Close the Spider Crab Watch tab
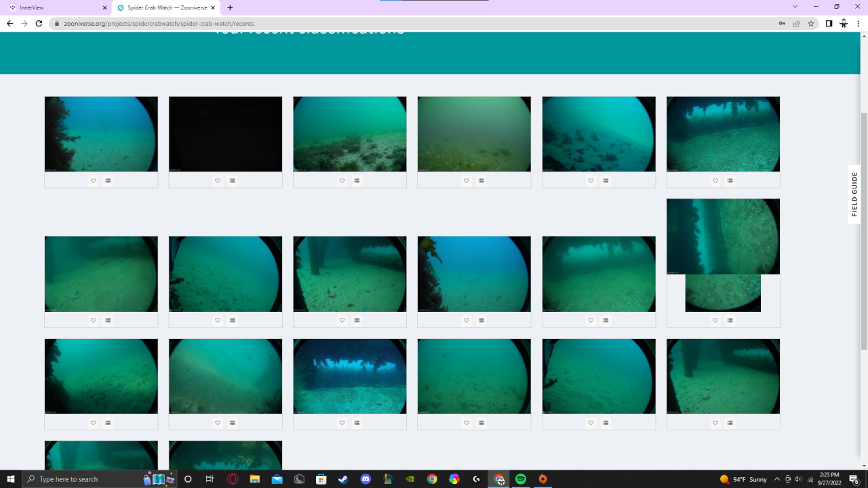The image size is (868, 488). (213, 7)
